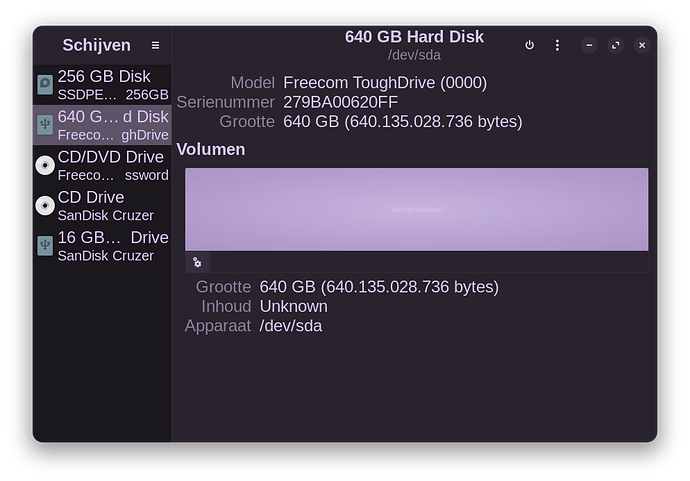Select the purple 640 GB unknown volume block
This screenshot has height=481, width=690.
point(416,209)
